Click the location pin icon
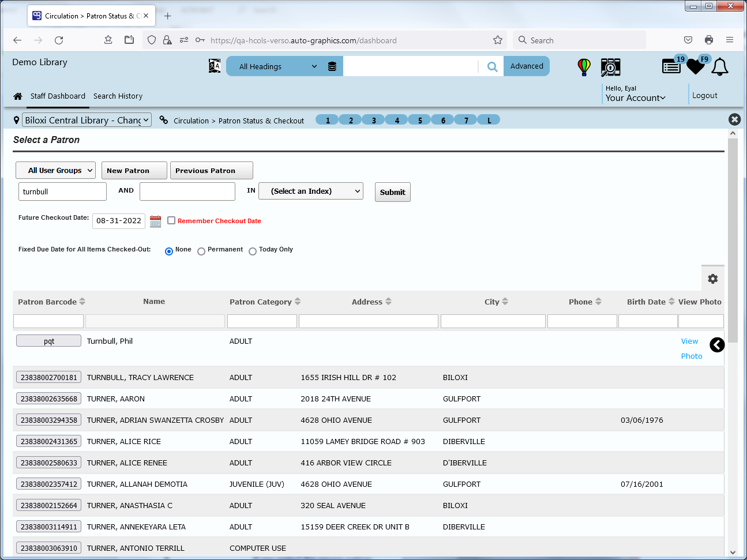 [16, 120]
